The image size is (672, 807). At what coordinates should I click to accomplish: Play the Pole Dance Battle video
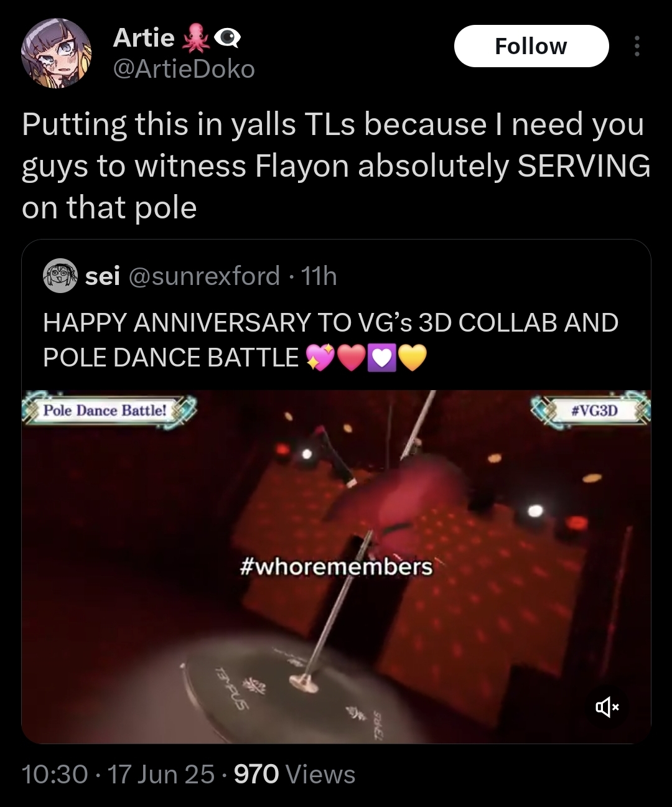[336, 567]
